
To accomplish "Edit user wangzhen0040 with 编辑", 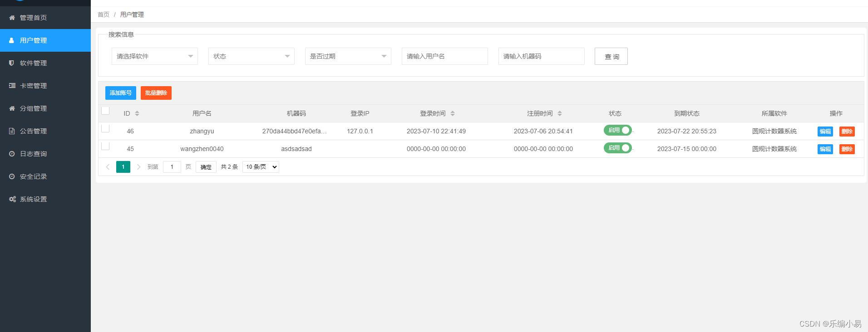I will [825, 149].
